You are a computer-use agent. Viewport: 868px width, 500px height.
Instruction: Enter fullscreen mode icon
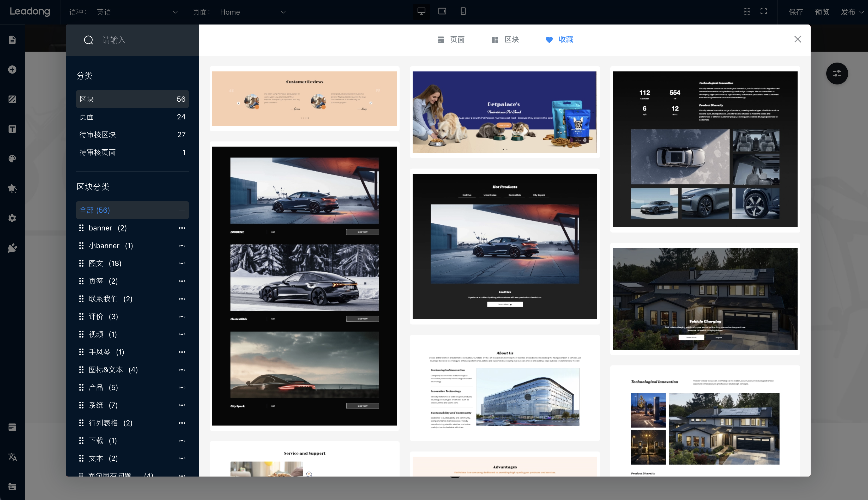[x=764, y=11]
